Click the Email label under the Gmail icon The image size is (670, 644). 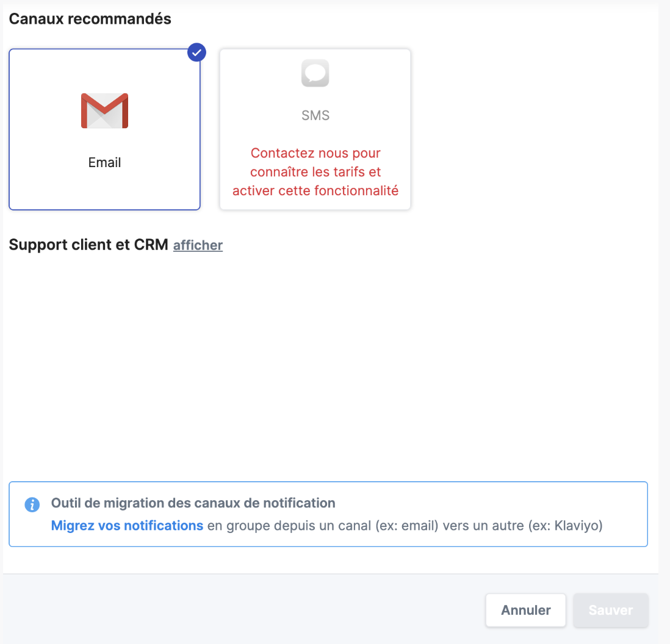(104, 163)
